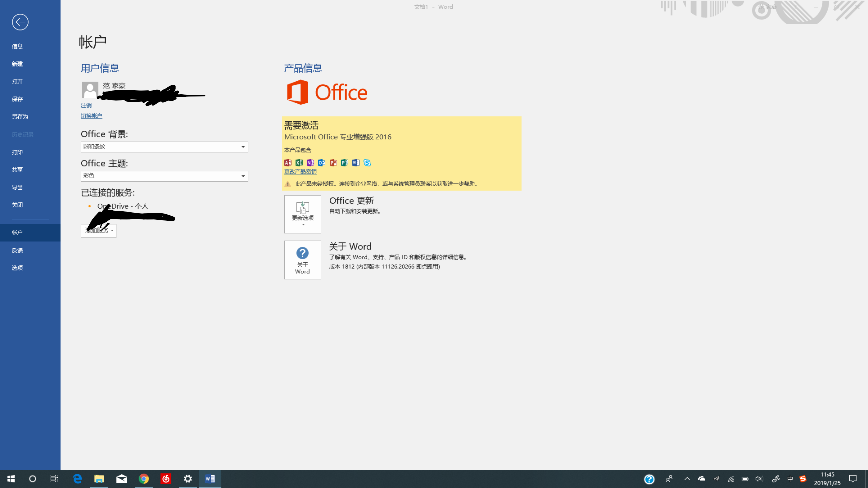
Task: Click the 注销 sign-out link
Action: (x=86, y=105)
